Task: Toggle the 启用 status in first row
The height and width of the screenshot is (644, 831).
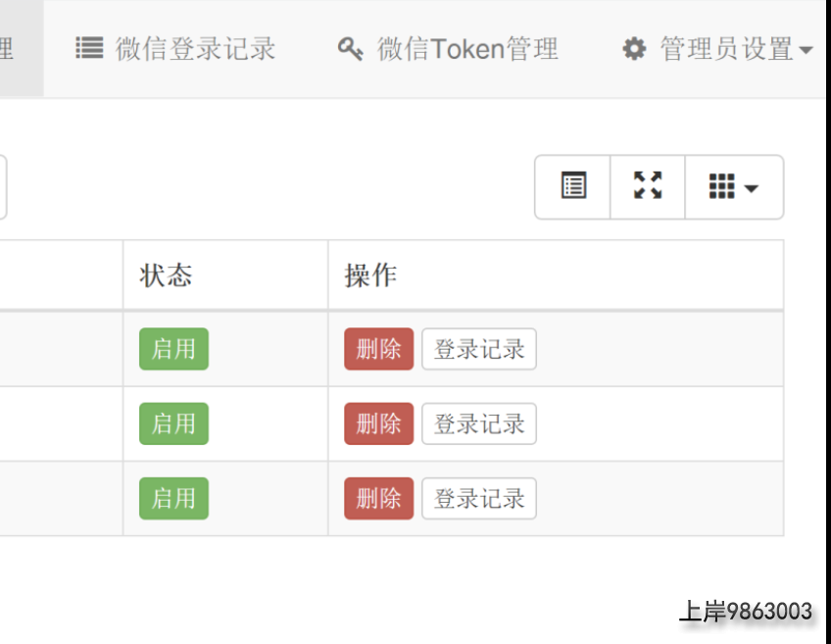Action: tap(173, 349)
